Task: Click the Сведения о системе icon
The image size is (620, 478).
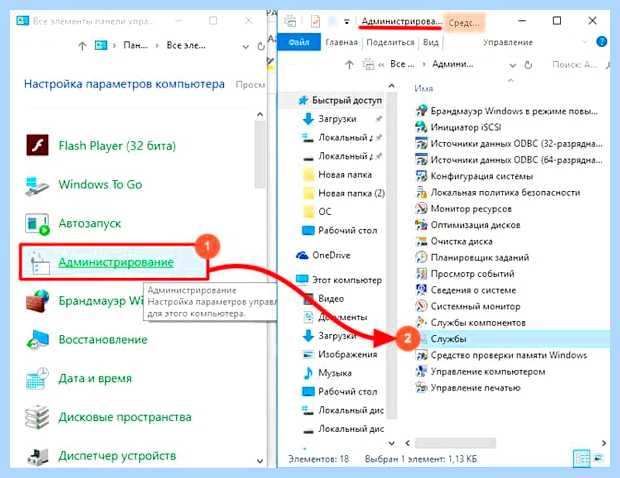Action: click(422, 290)
